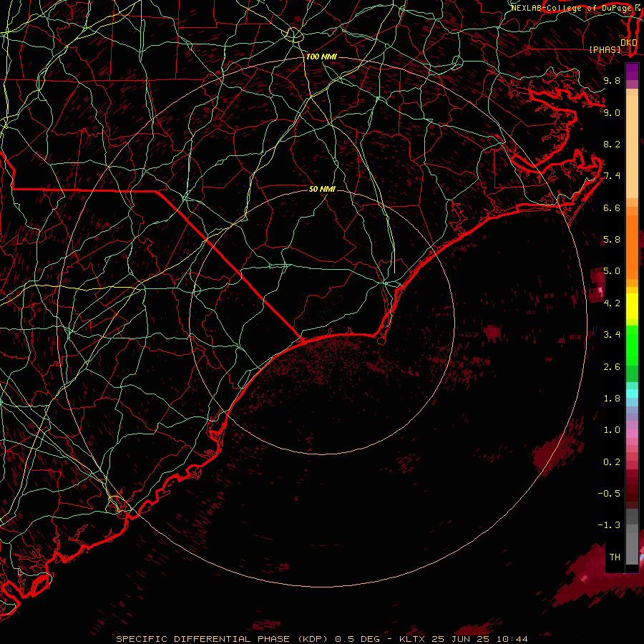
Task: Click the 7.4 scale value
Action: (612, 176)
